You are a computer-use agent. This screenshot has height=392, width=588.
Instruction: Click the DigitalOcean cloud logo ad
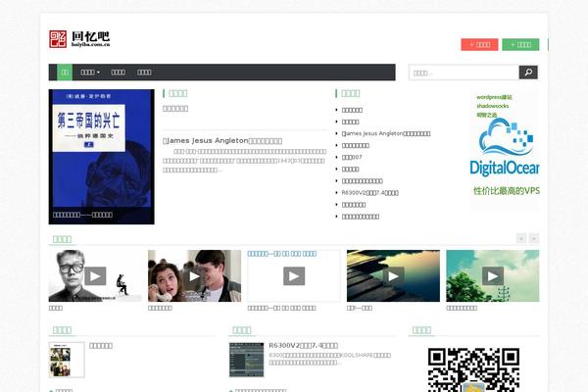(505, 147)
